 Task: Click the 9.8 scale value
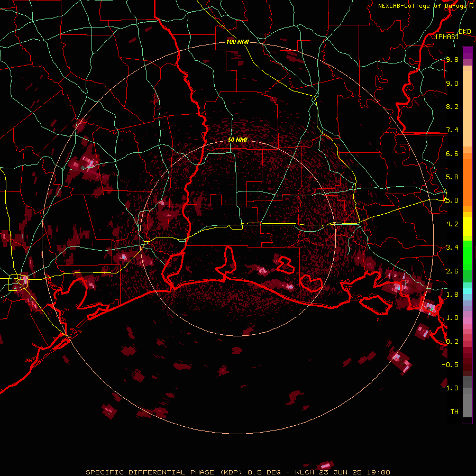[452, 60]
